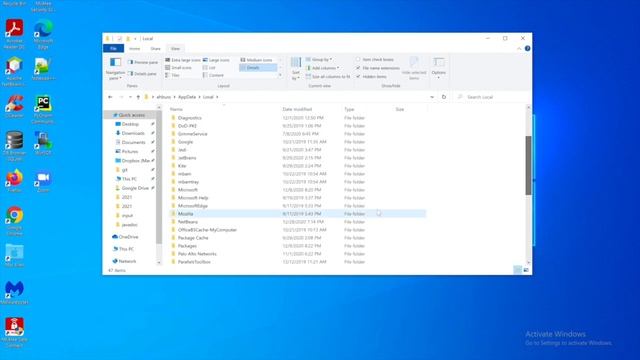Choose the Tiles layout

pos(172,76)
